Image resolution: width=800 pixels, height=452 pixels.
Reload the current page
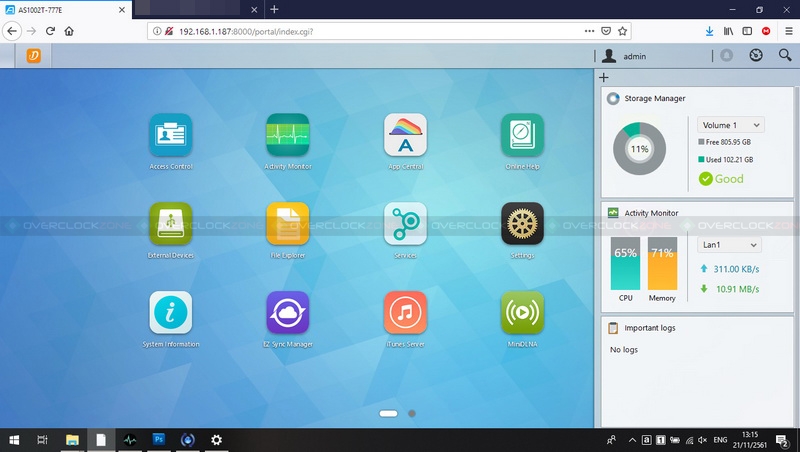[x=50, y=31]
